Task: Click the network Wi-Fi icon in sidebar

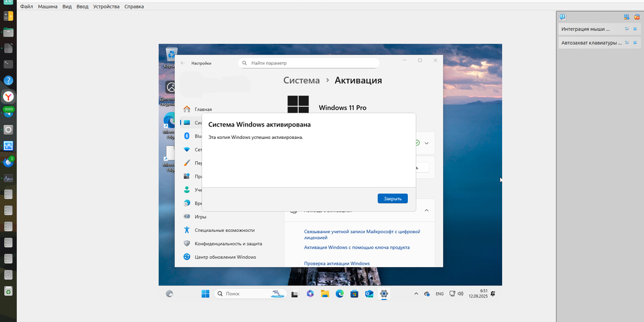Action: pos(187,150)
